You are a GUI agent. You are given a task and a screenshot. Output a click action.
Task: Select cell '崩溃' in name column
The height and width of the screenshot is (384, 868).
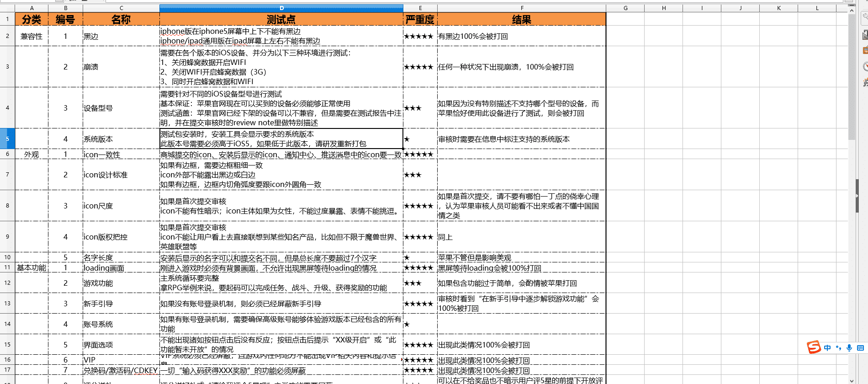coord(121,67)
